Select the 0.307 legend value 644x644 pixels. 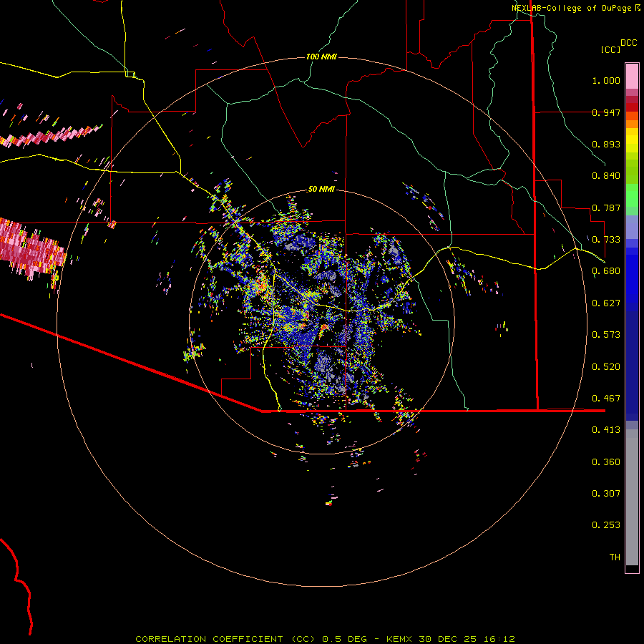pyautogui.click(x=606, y=494)
